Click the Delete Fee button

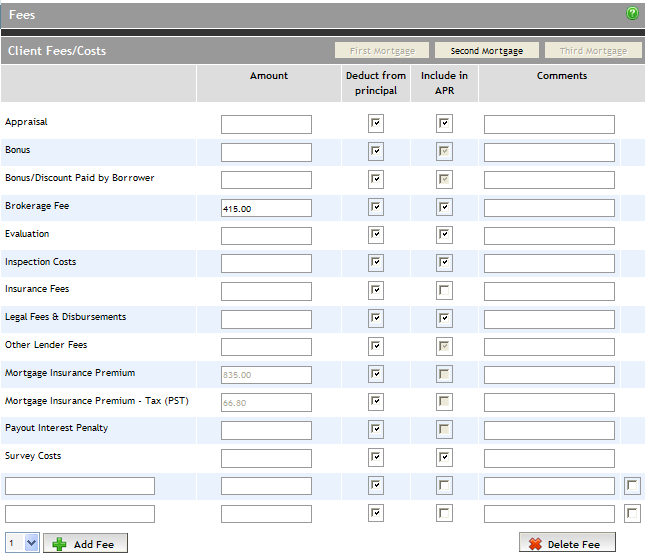[567, 543]
